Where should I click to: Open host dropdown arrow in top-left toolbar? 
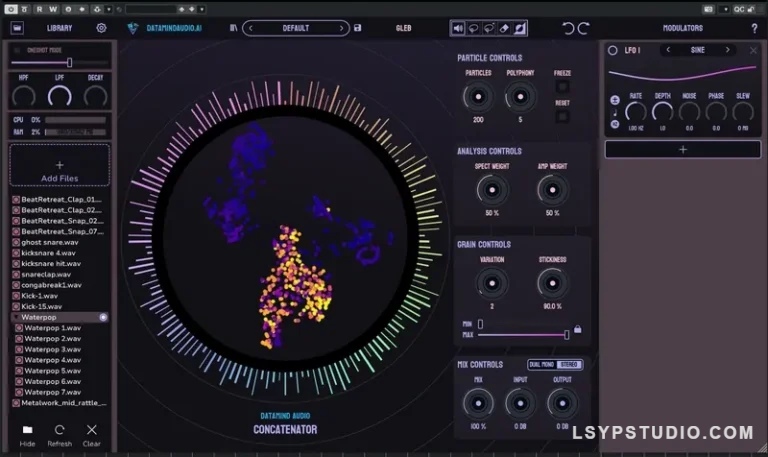click(109, 9)
